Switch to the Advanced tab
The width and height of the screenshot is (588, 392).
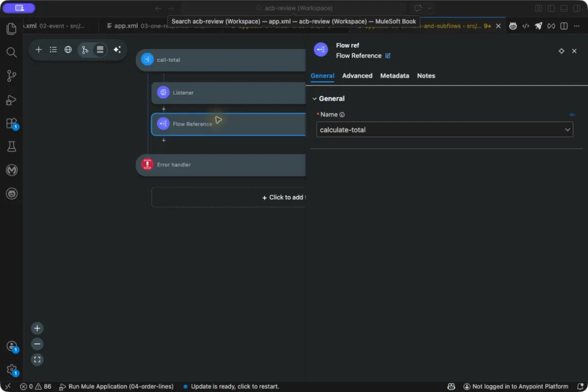click(357, 76)
